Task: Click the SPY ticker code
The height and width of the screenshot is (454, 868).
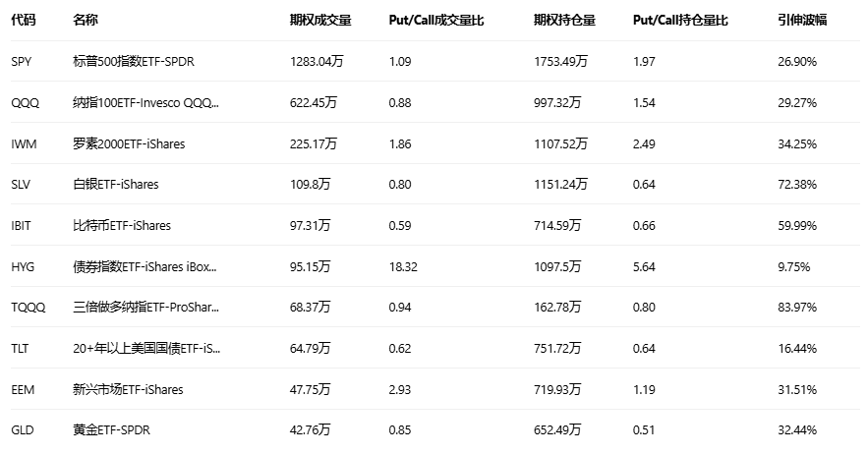Action: click(21, 61)
